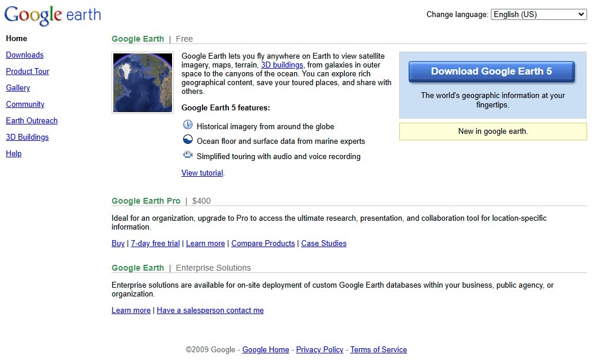The width and height of the screenshot is (593, 364).
Task: Click Historical imagery from around the globe
Action: point(265,127)
